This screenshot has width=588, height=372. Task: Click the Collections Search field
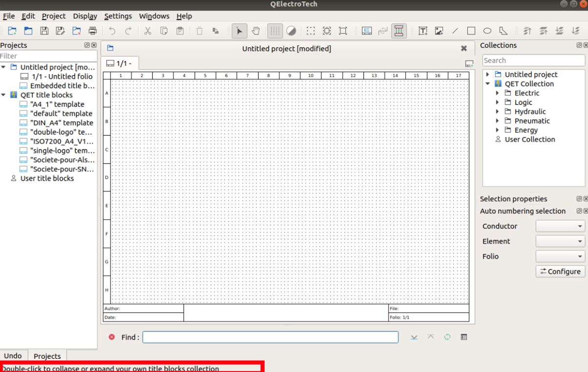(x=533, y=61)
